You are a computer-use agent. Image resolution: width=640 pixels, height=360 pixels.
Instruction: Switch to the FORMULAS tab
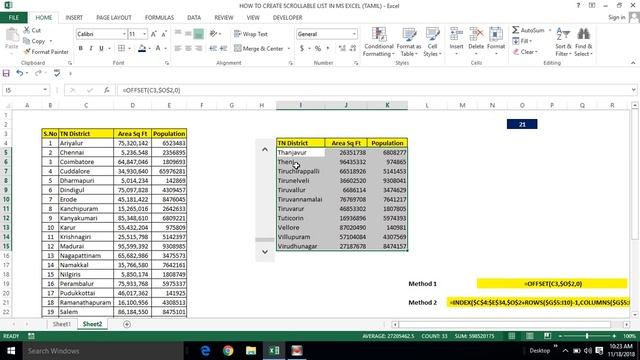coord(159,18)
